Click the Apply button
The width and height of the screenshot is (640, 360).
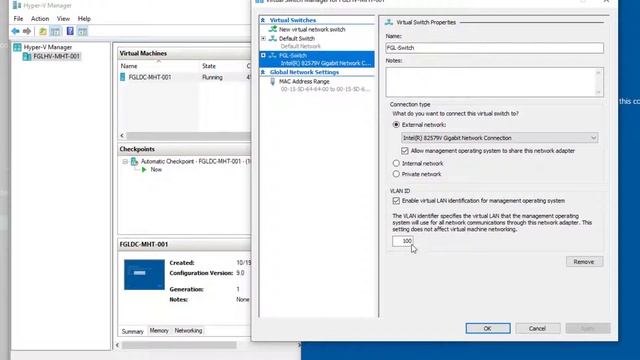588,328
